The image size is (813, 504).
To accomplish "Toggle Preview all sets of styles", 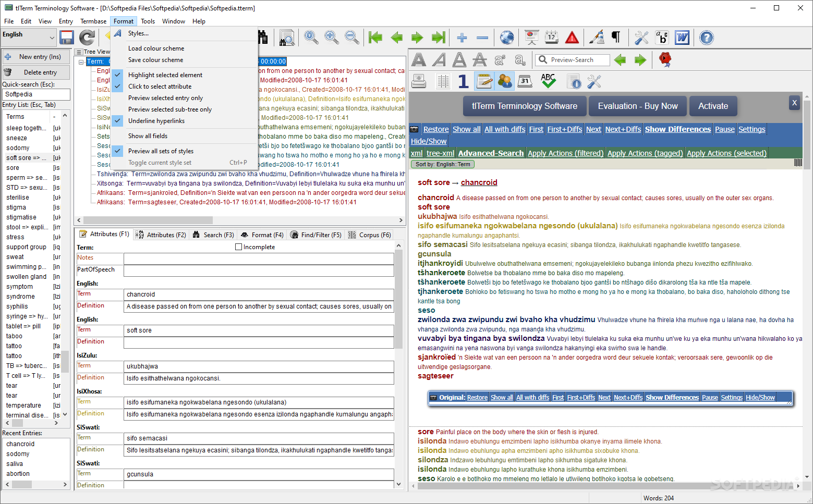I will [161, 151].
